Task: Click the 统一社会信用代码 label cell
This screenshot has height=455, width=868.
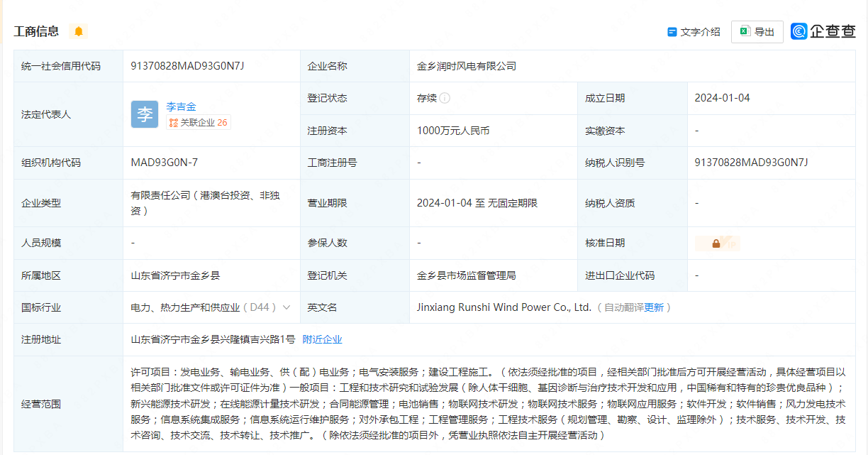Action: [x=68, y=66]
